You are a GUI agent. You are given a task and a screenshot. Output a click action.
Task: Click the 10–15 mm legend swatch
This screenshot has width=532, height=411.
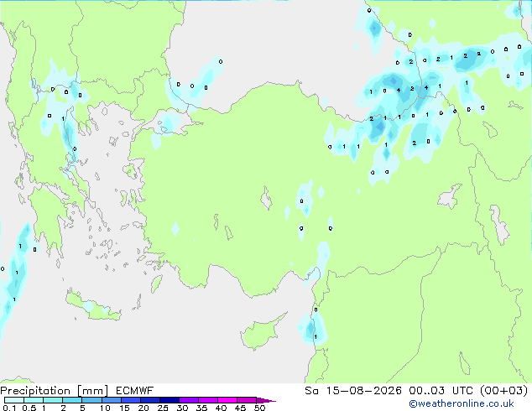111,400
